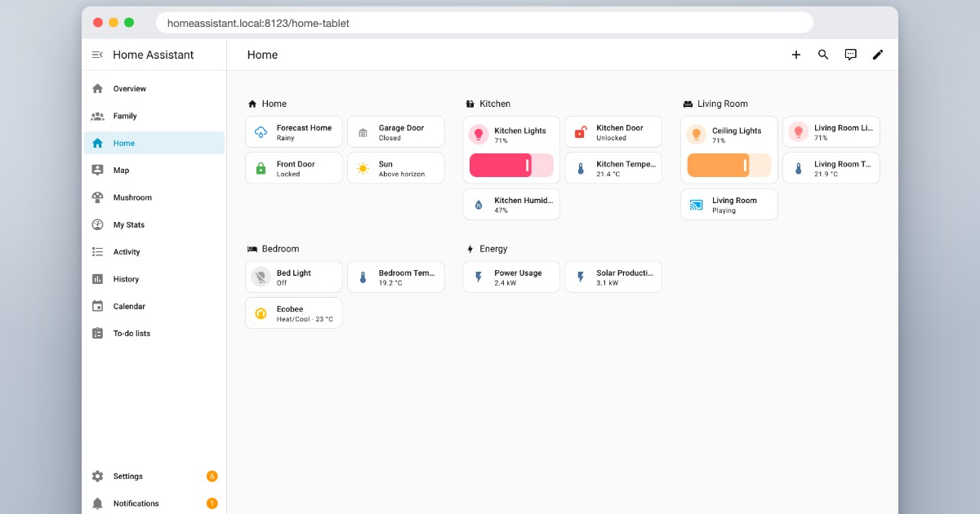This screenshot has width=980, height=514.
Task: Click the Home Assistant sidebar title
Action: [x=154, y=55]
